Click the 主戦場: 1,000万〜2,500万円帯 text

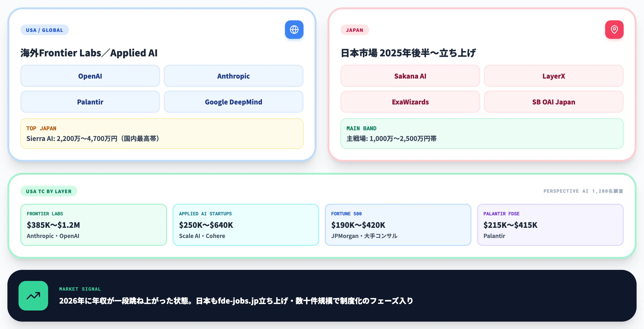pos(391,139)
